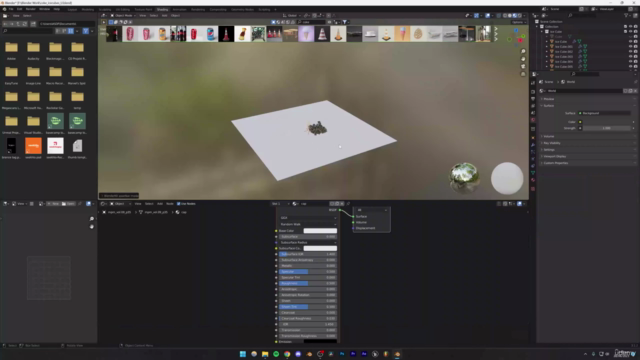
Task: Toggle visibility eye for Ice Cube.002
Action: pyautogui.click(x=630, y=51)
